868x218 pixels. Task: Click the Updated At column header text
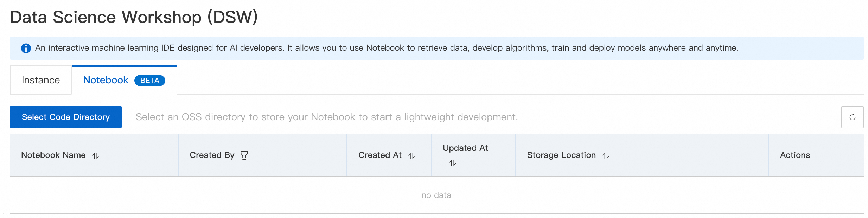pyautogui.click(x=465, y=148)
